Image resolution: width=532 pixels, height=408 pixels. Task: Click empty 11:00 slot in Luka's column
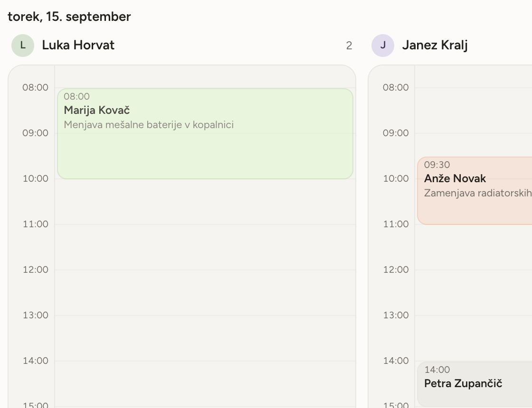[x=205, y=247]
